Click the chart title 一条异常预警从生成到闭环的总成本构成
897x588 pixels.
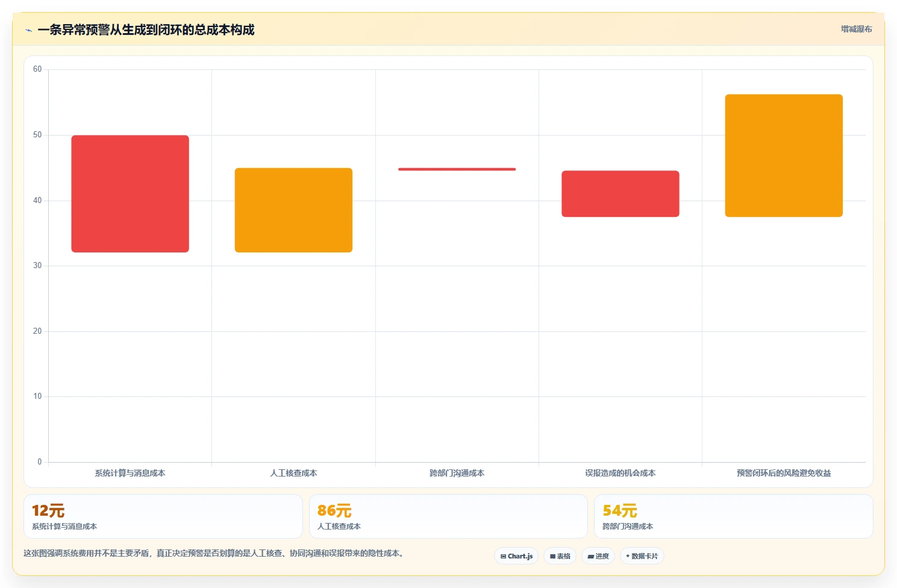point(146,30)
